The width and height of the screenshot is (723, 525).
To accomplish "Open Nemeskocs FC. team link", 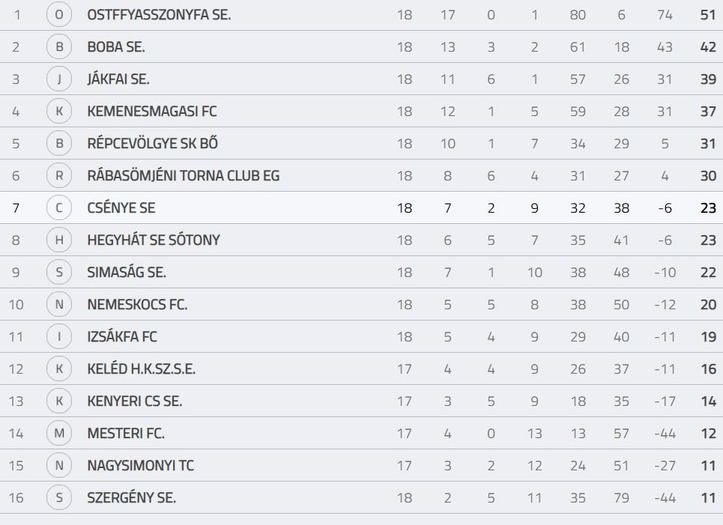I will coord(137,305).
